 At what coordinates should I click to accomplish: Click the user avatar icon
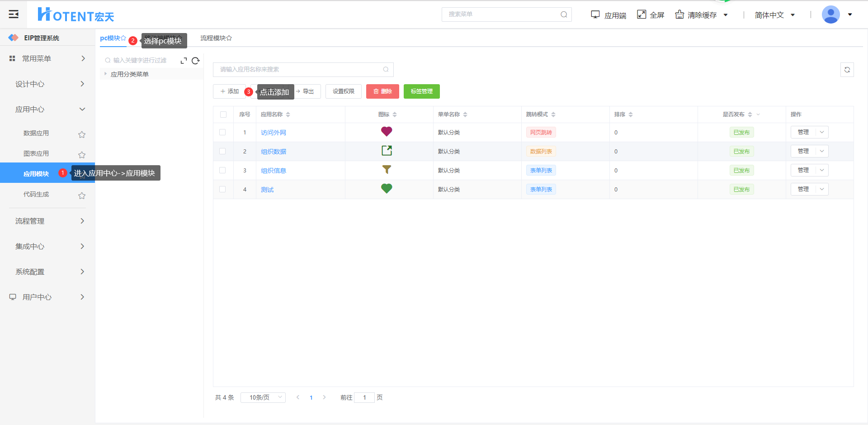point(830,14)
